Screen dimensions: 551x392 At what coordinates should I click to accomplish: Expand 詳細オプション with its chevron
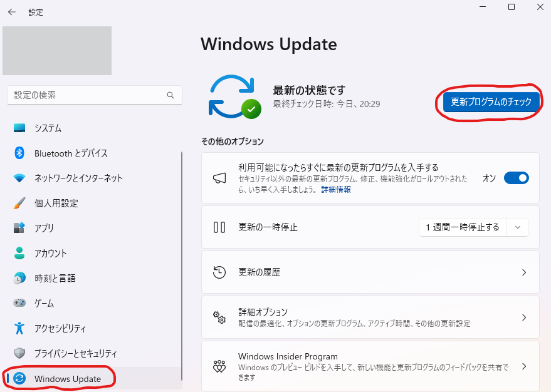(x=524, y=317)
